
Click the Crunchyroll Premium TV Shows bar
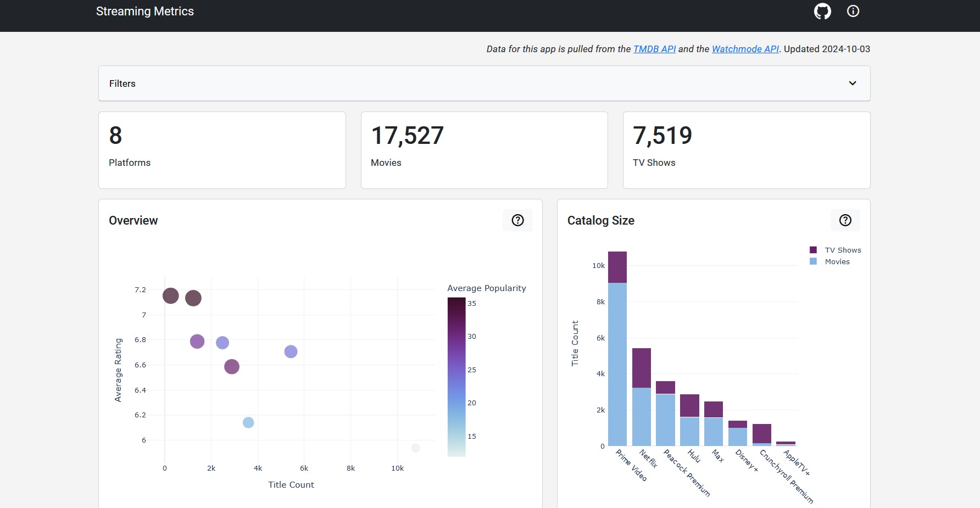pyautogui.click(x=761, y=433)
